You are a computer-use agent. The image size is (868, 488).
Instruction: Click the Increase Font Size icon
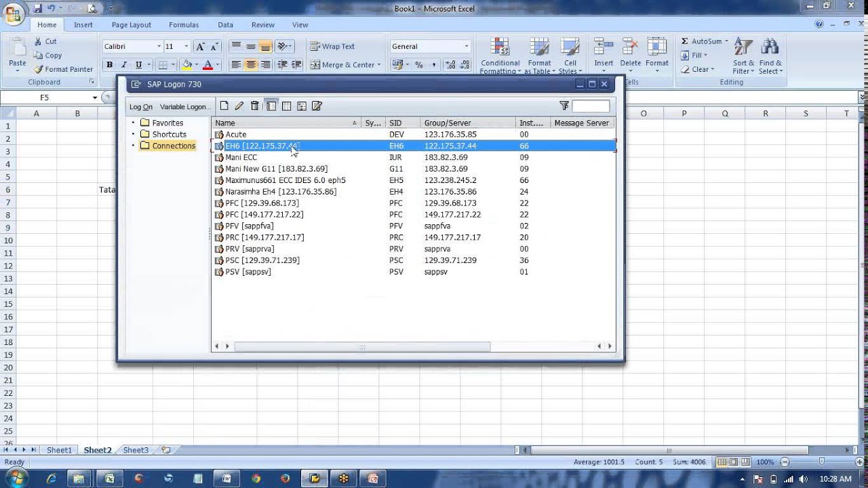(x=200, y=47)
